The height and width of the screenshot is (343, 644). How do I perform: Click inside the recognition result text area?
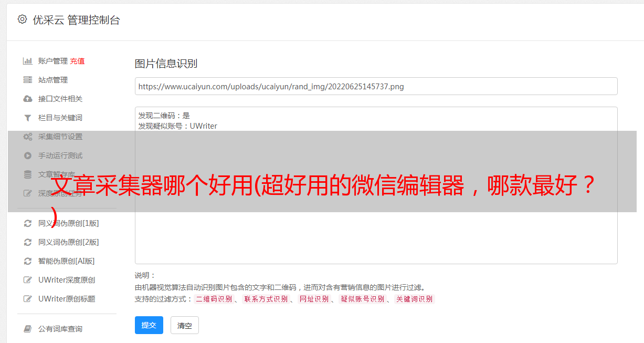click(376, 185)
